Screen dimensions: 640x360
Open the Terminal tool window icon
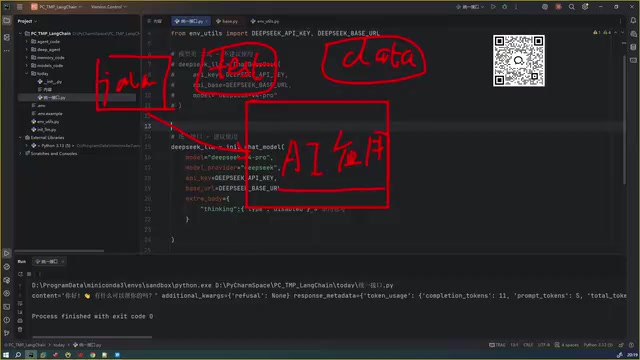pyautogui.click(x=7, y=307)
